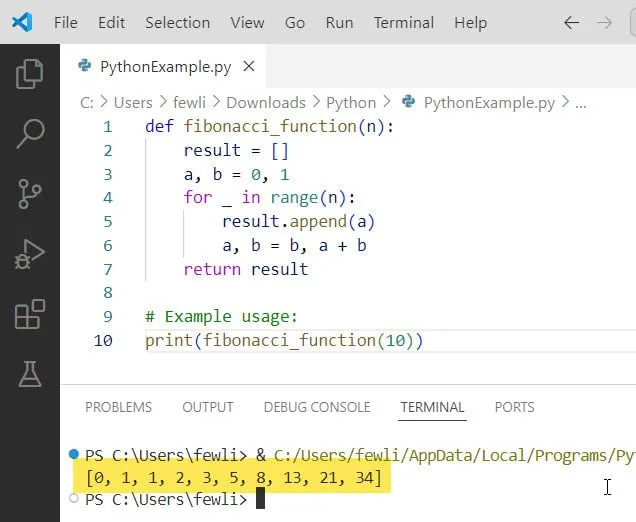
Task: Expand the Downloads folder in breadcrumb
Action: point(265,102)
